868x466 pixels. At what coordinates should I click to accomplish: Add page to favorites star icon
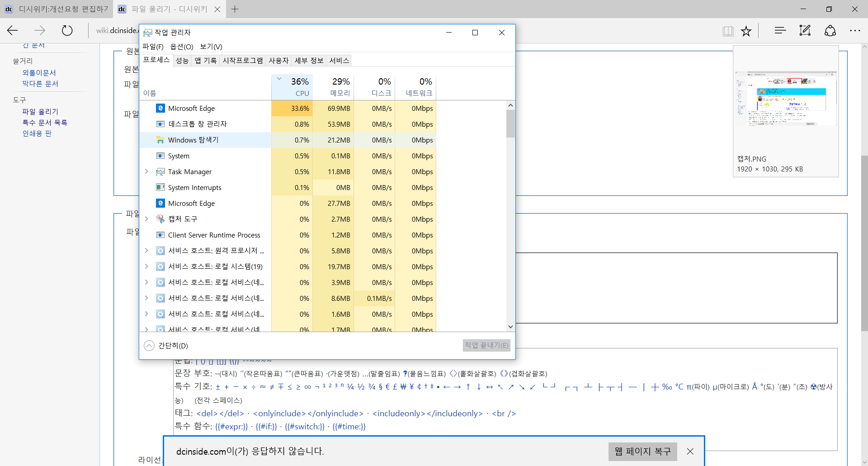[x=746, y=31]
